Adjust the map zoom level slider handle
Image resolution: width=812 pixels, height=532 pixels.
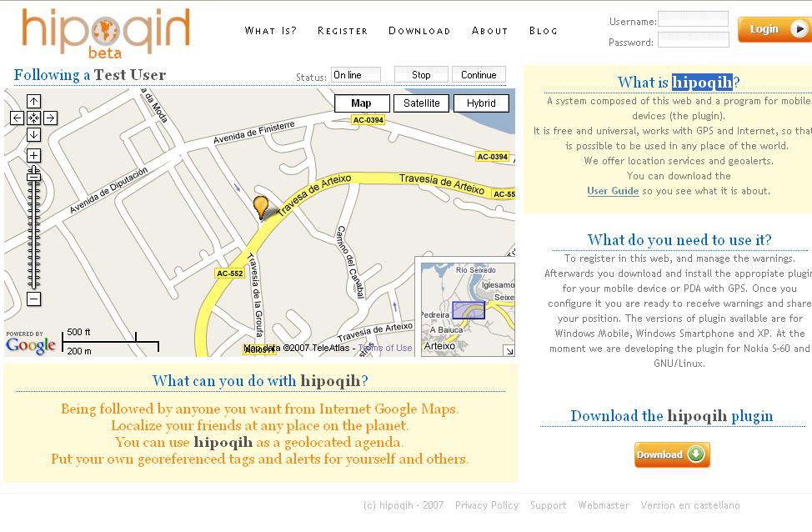pyautogui.click(x=33, y=176)
